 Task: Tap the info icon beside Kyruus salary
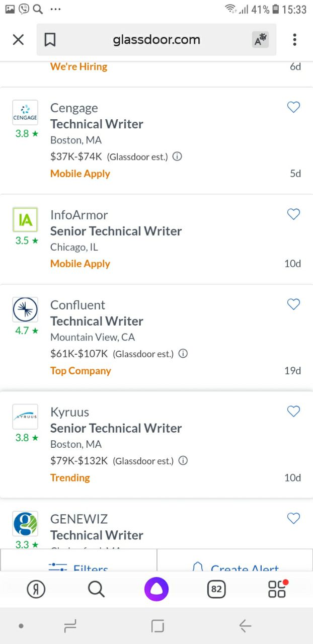click(x=183, y=461)
